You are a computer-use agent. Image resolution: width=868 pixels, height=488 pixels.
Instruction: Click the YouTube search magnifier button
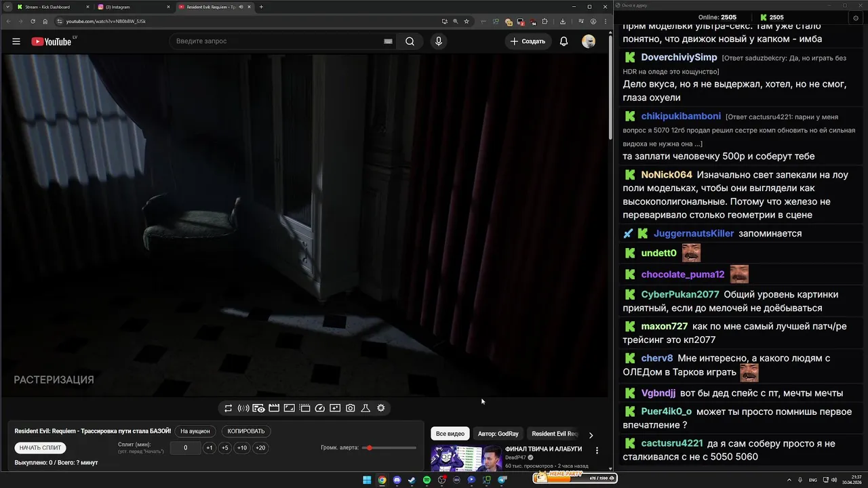[x=410, y=41]
